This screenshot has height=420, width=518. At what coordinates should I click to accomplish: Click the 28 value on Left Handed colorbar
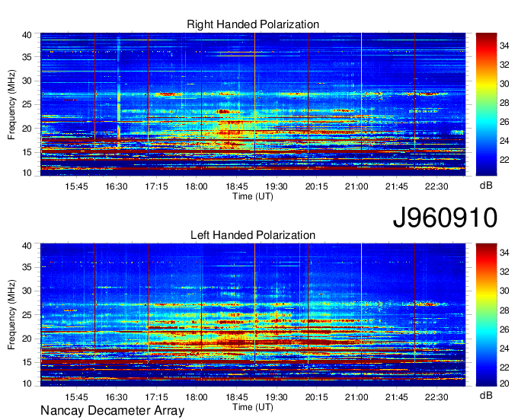tap(504, 310)
